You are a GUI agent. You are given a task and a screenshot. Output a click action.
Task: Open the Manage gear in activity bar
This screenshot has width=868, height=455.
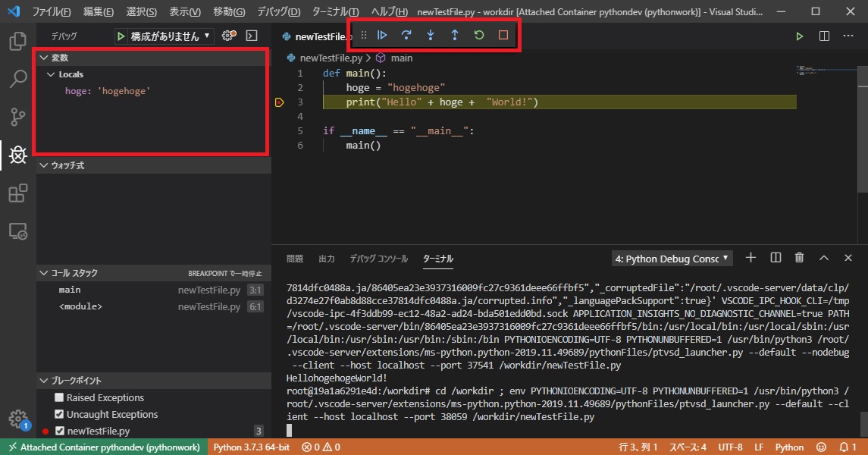click(x=17, y=419)
